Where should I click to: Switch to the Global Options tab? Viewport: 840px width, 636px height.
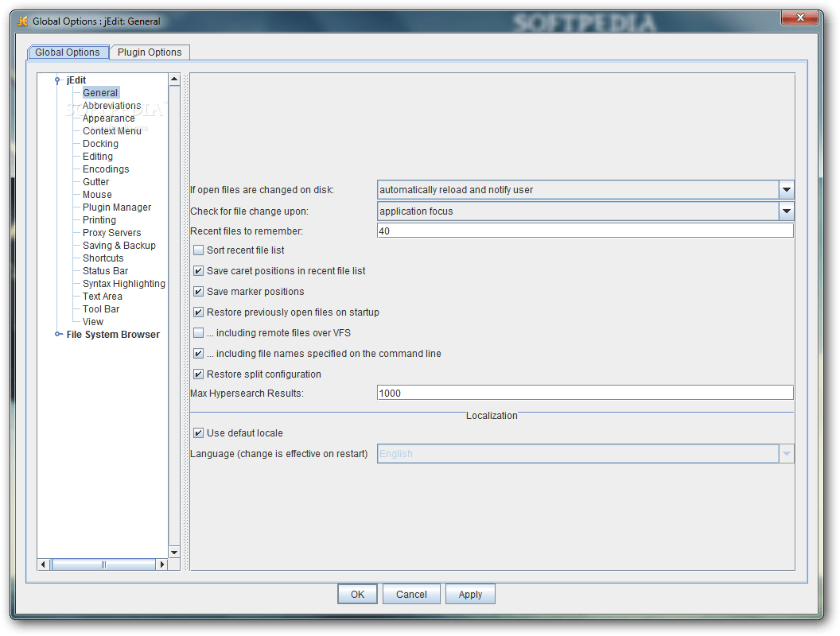point(68,52)
